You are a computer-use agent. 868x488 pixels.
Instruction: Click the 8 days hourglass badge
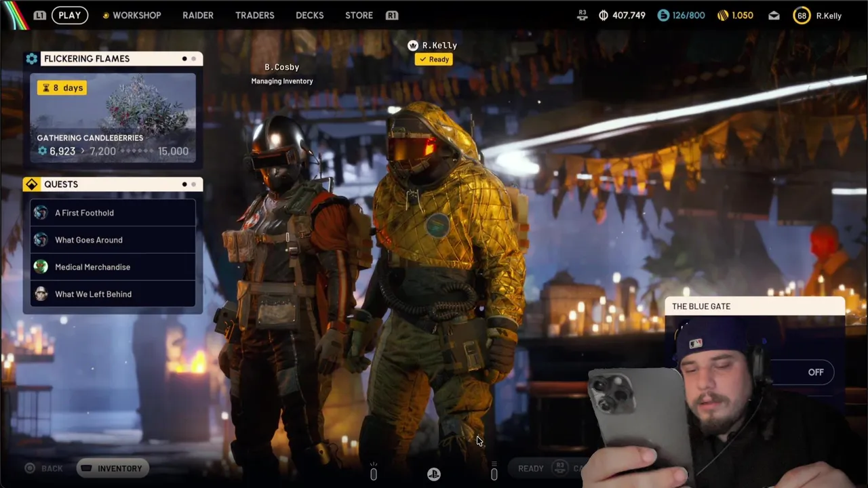(x=62, y=87)
